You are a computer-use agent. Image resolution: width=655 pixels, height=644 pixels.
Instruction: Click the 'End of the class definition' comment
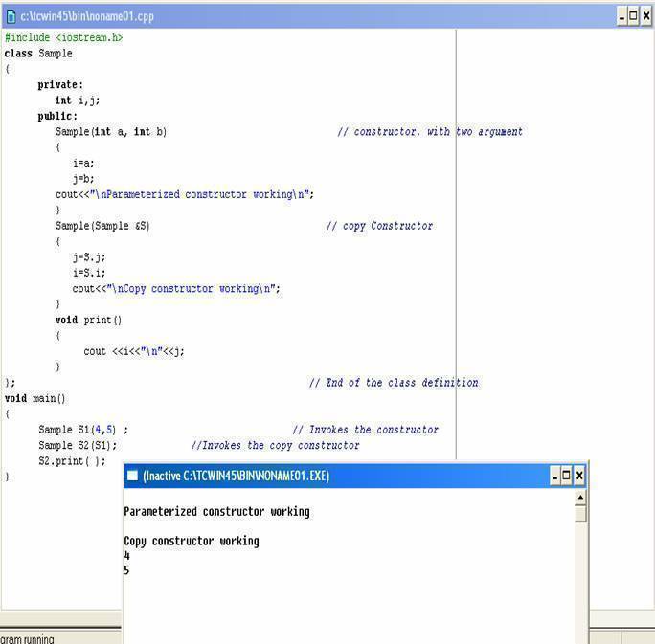coord(394,383)
